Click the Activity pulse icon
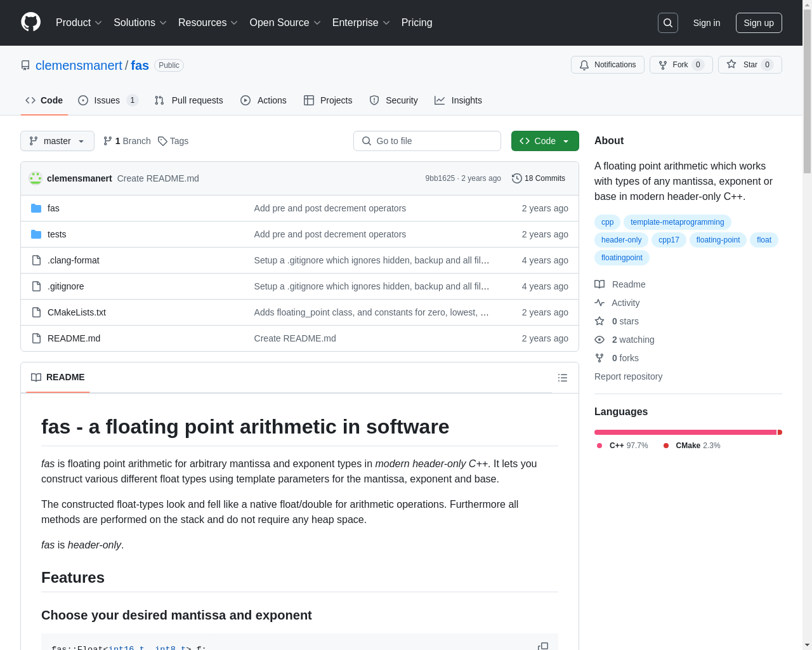 (599, 303)
